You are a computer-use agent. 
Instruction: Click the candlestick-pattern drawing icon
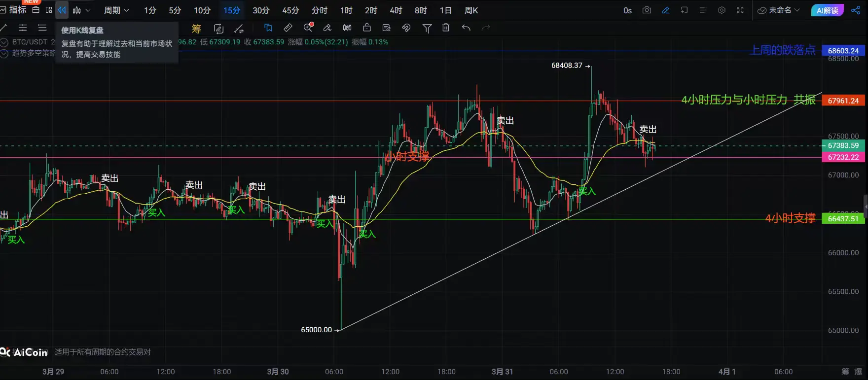pyautogui.click(x=347, y=28)
